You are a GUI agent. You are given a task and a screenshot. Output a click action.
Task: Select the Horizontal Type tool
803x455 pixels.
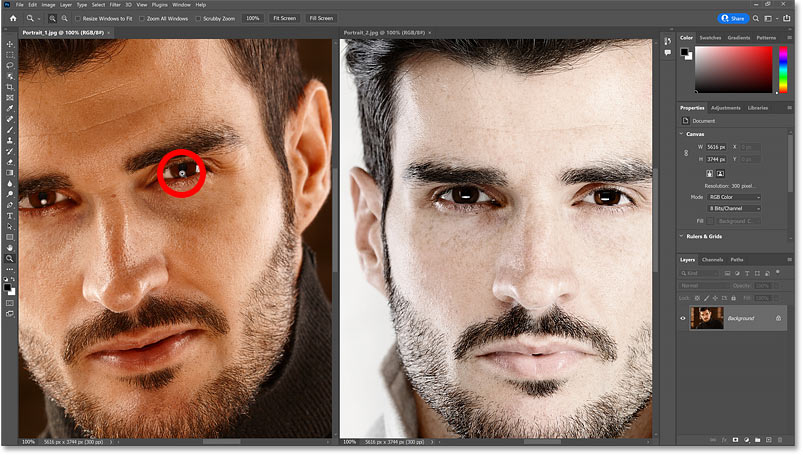click(10, 216)
